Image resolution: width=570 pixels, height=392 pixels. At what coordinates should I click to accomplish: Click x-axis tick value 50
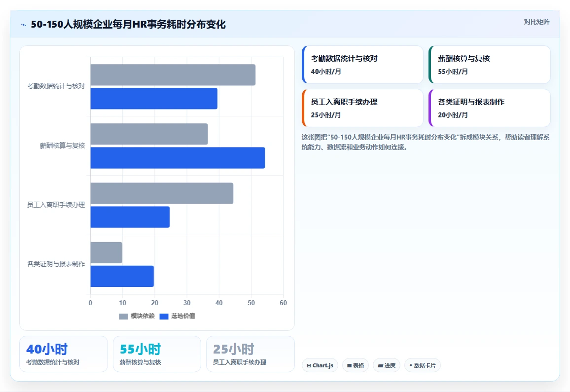[251, 303]
